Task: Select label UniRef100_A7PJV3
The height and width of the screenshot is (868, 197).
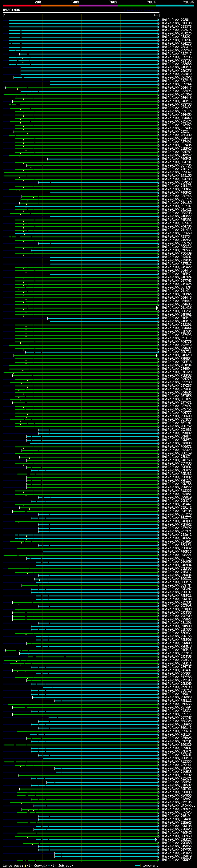Action: coord(177,372)
